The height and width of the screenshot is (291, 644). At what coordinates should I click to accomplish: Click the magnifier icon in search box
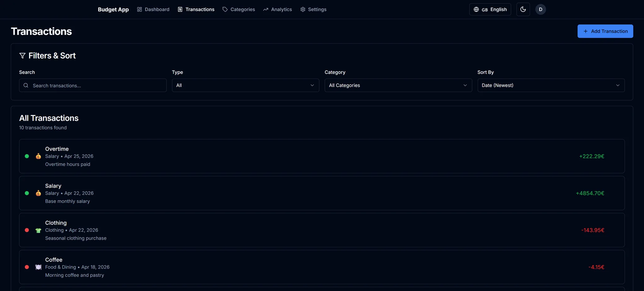tap(26, 85)
